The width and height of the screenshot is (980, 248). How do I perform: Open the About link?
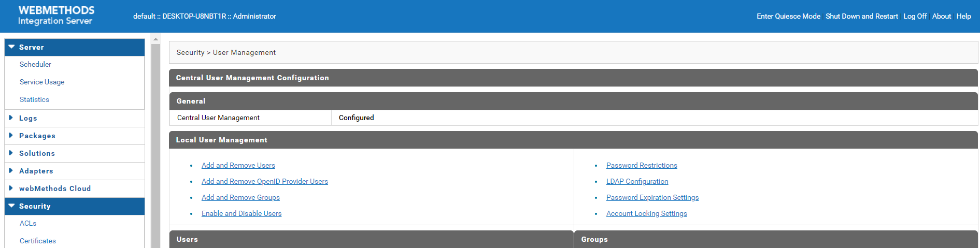click(x=941, y=16)
